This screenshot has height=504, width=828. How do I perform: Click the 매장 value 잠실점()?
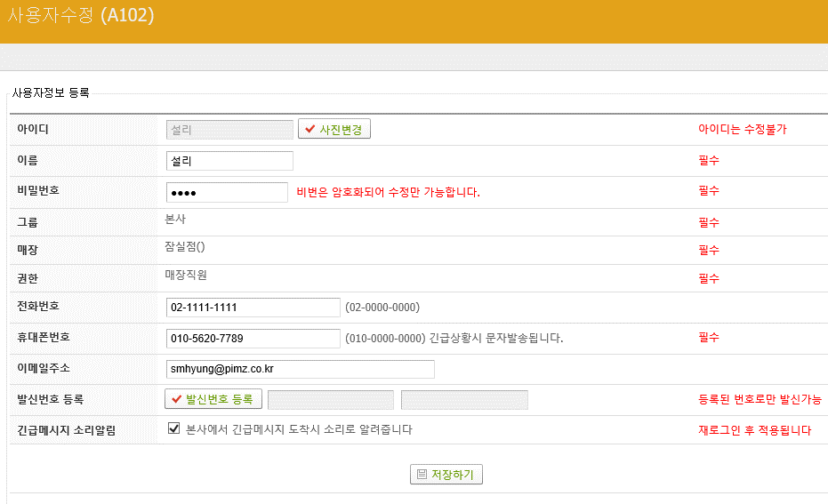(x=185, y=246)
